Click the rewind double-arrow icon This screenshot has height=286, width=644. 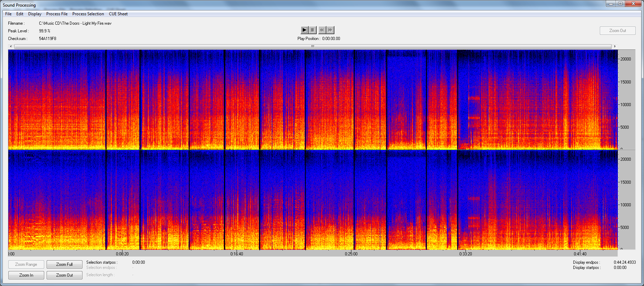pos(322,30)
